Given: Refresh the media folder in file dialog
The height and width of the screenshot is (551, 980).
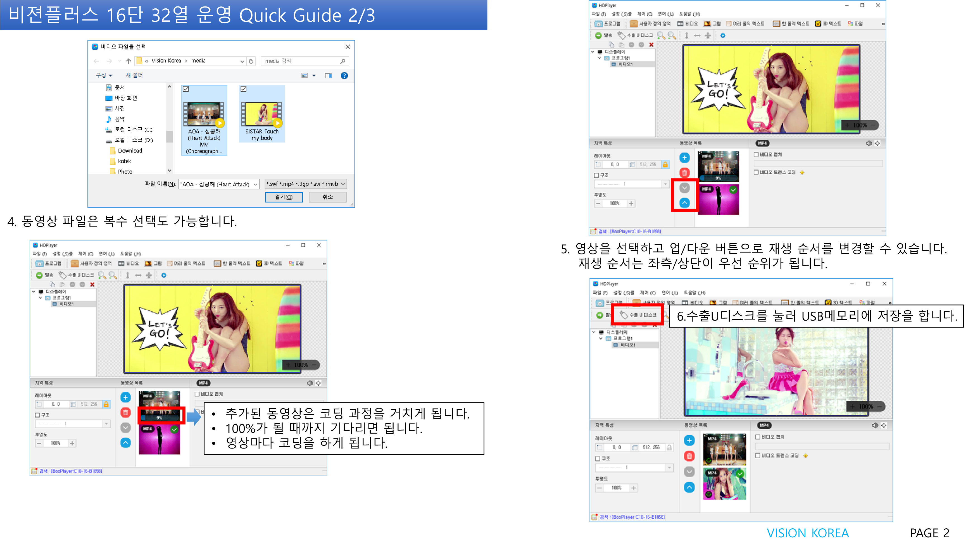Looking at the screenshot, I should 251,61.
